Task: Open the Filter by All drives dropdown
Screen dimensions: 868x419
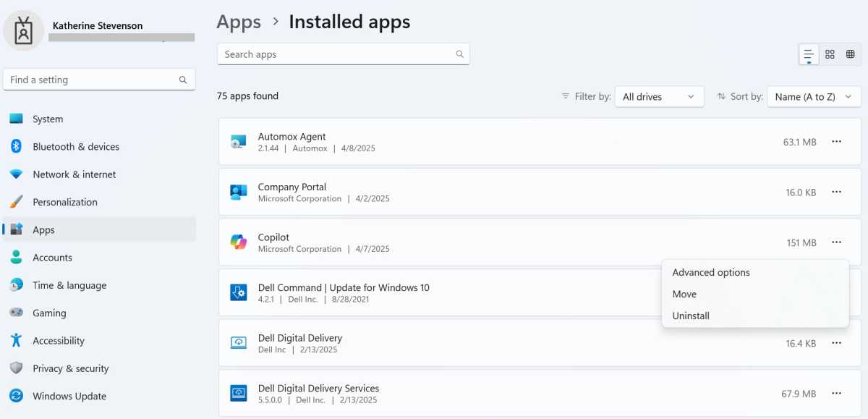Action: pos(659,96)
